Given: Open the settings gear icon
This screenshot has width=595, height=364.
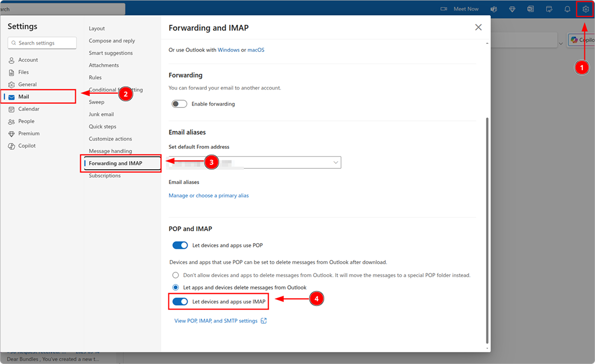Looking at the screenshot, I should pos(585,9).
